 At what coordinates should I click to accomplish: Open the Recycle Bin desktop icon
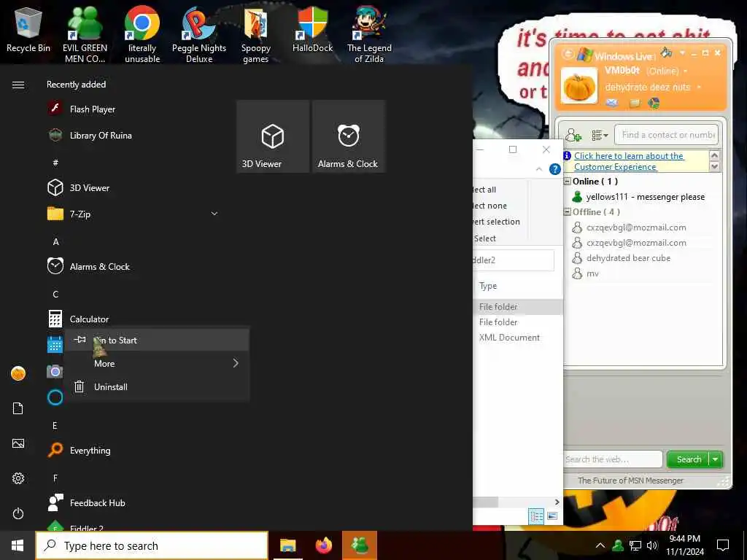click(x=28, y=30)
